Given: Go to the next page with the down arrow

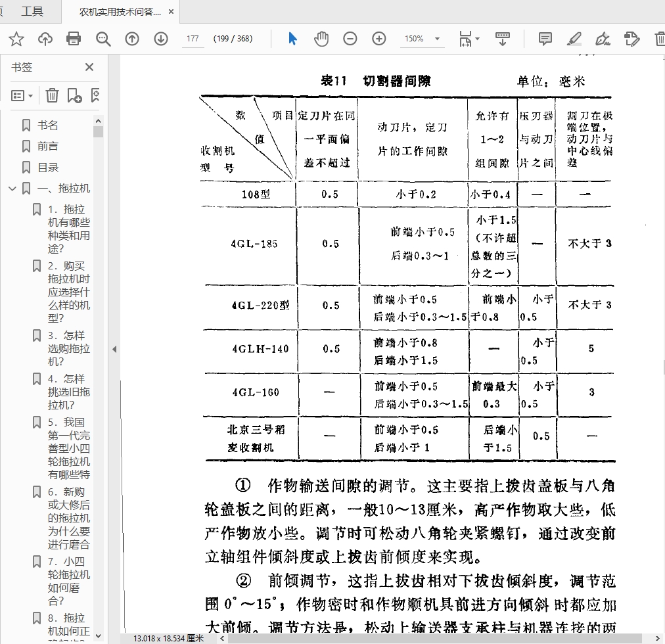Looking at the screenshot, I should (x=161, y=39).
